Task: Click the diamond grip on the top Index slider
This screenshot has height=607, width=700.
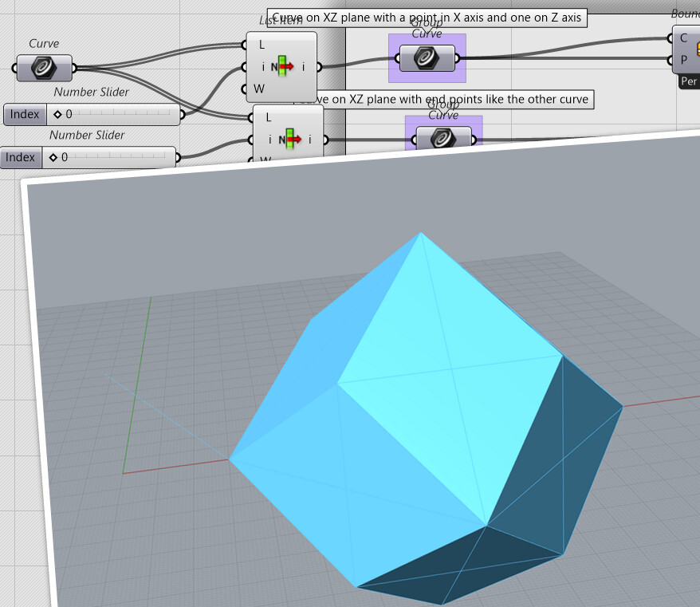Action: tap(57, 113)
